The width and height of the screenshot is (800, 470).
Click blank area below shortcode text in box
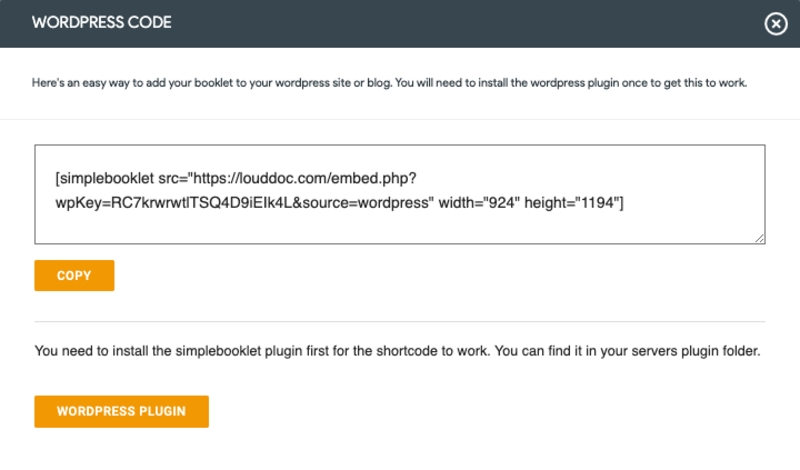pos(400,230)
